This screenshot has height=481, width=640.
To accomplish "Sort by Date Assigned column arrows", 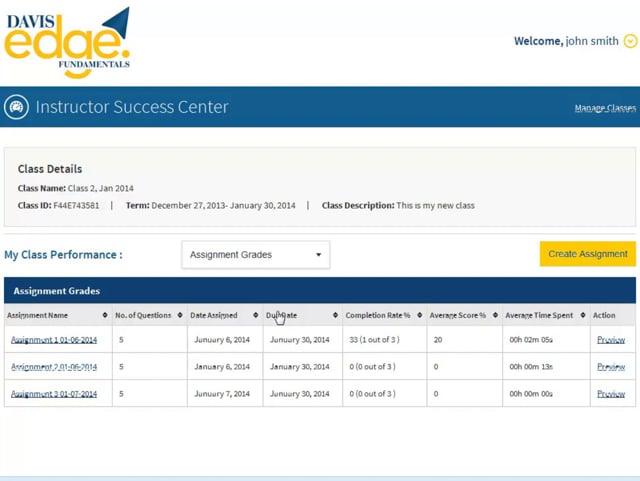I will point(256,315).
